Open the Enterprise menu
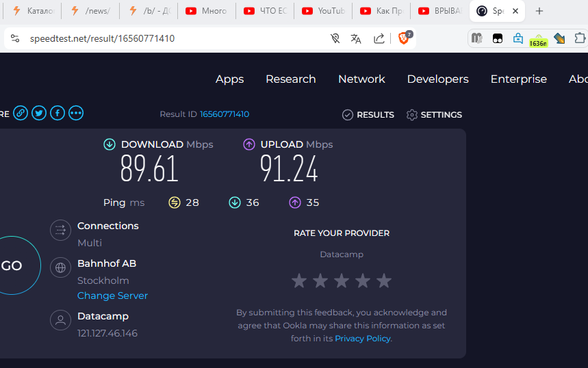Image resolution: width=588 pixels, height=368 pixels. click(519, 79)
